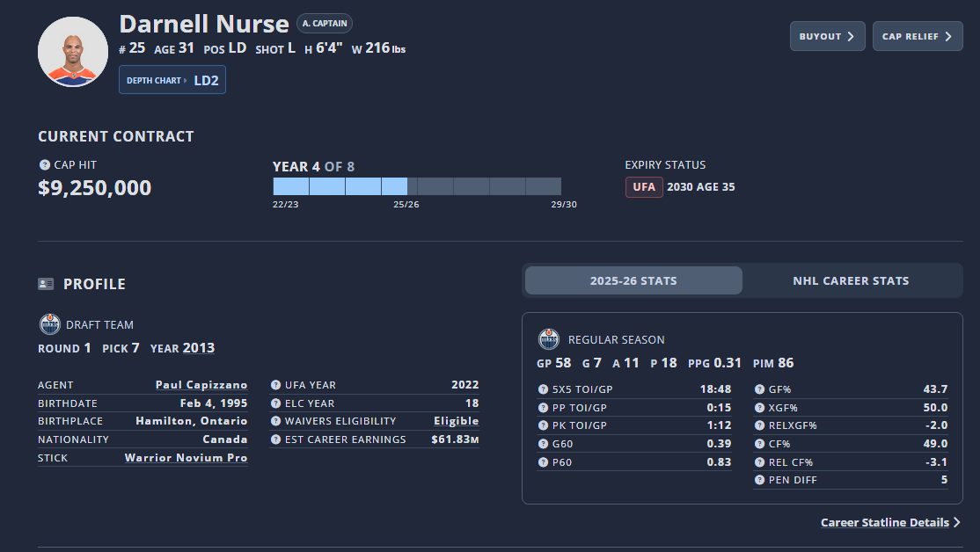Open the Canada nationality link
This screenshot has width=980, height=552.
click(x=225, y=439)
